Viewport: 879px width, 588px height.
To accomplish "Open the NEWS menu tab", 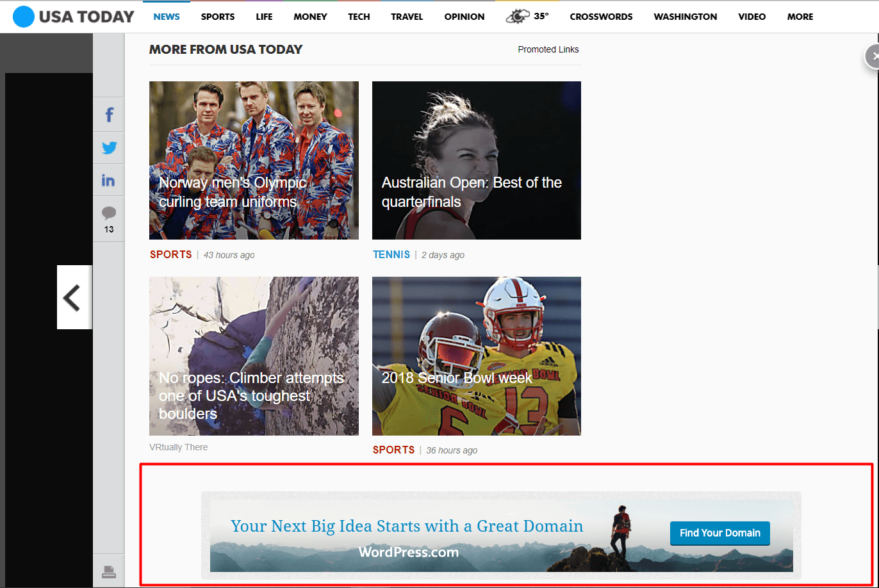I will point(167,17).
